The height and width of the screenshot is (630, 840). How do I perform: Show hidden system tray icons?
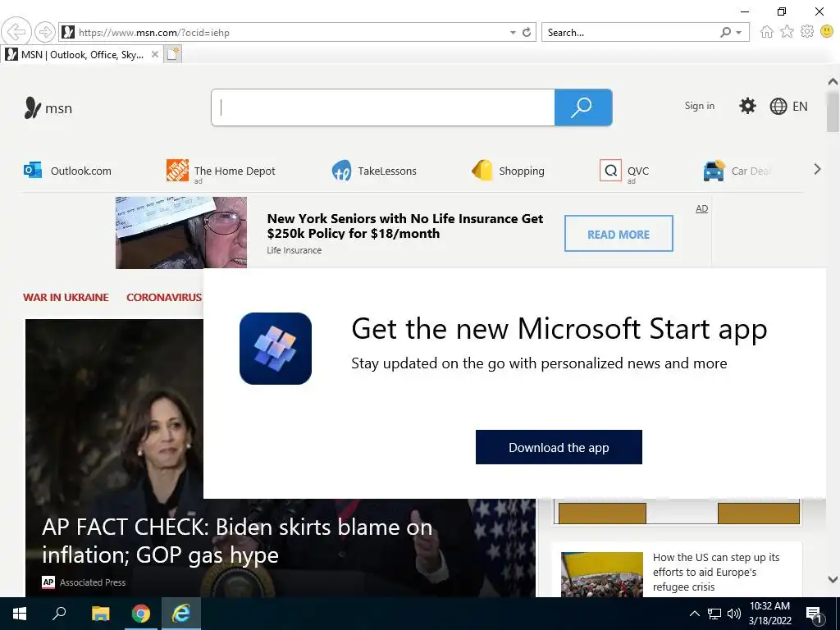tap(694, 614)
